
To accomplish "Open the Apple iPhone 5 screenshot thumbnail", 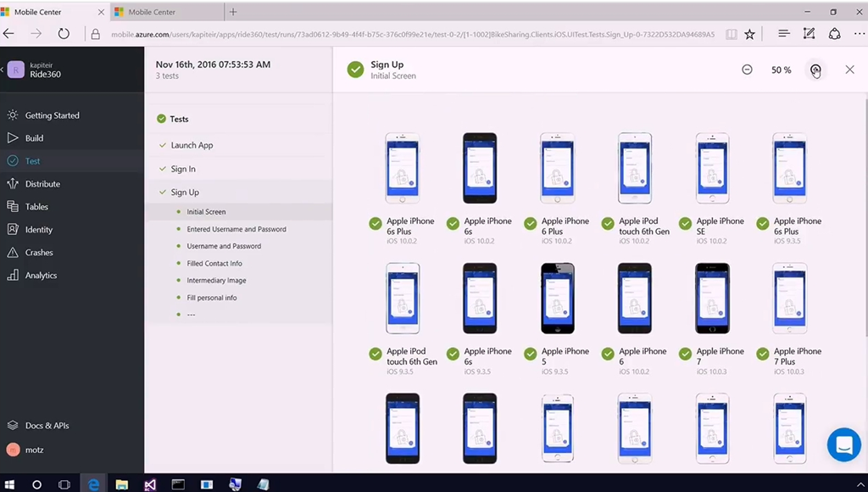I will point(557,299).
